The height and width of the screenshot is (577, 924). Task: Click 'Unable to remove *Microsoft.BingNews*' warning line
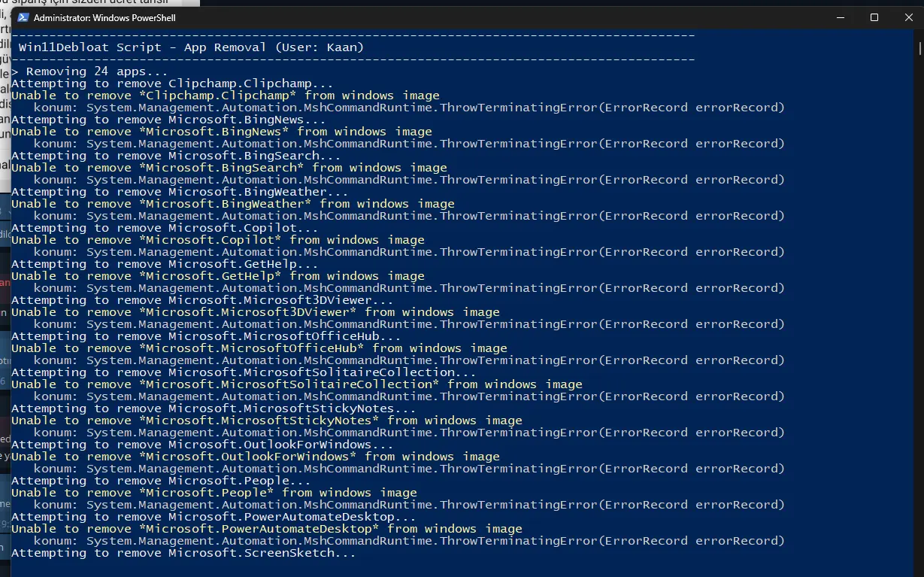pos(222,132)
